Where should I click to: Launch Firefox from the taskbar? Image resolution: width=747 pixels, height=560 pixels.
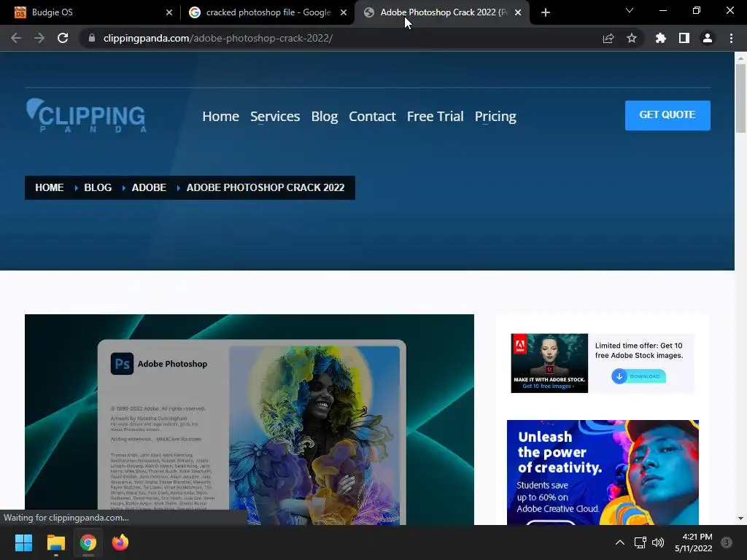120,542
